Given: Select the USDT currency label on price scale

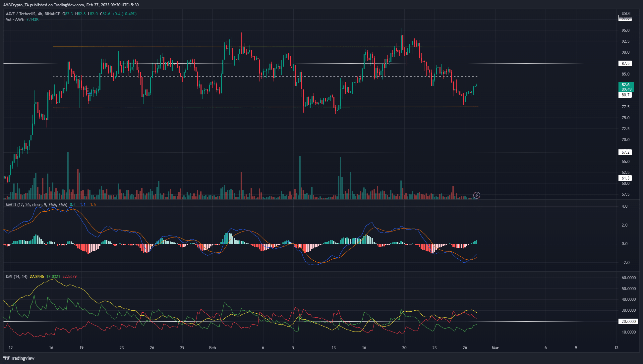Looking at the screenshot, I should pyautogui.click(x=626, y=14).
